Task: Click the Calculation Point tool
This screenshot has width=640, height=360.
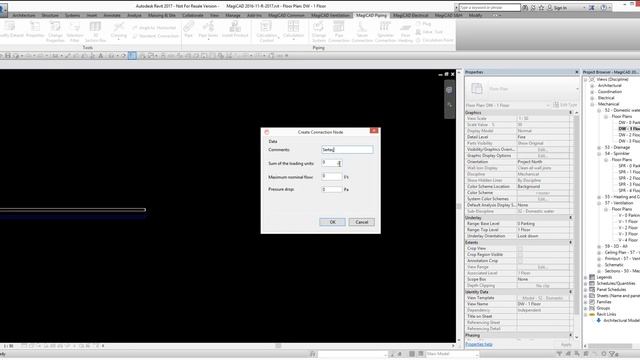Action: click(x=435, y=40)
